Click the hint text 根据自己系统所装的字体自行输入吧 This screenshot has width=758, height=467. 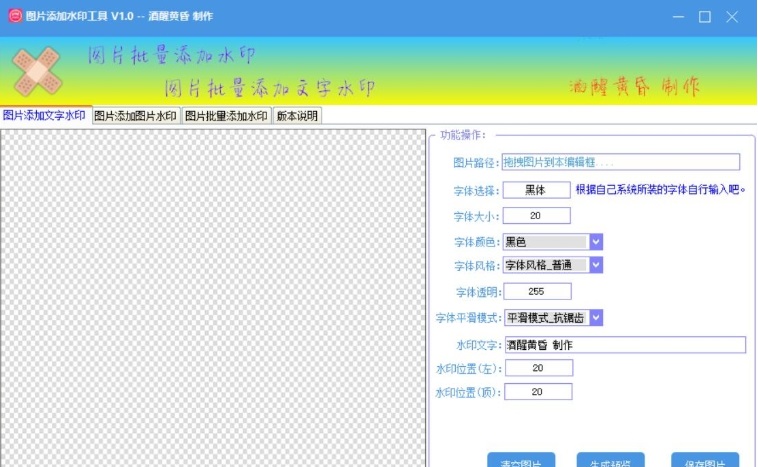pos(660,190)
